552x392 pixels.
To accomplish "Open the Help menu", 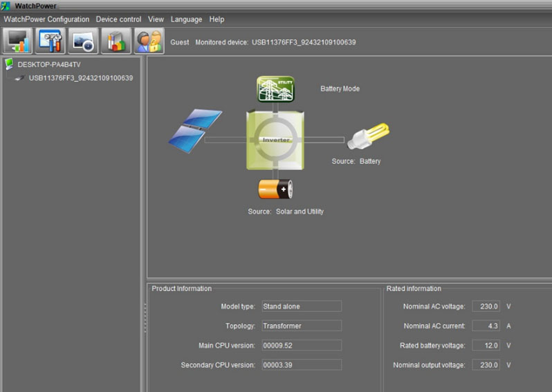I will [217, 19].
